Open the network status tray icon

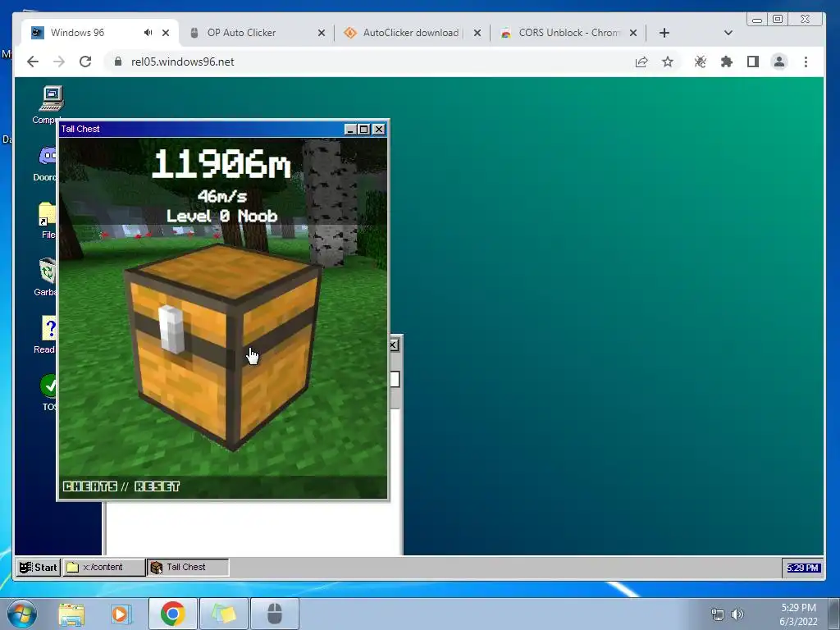(x=717, y=614)
